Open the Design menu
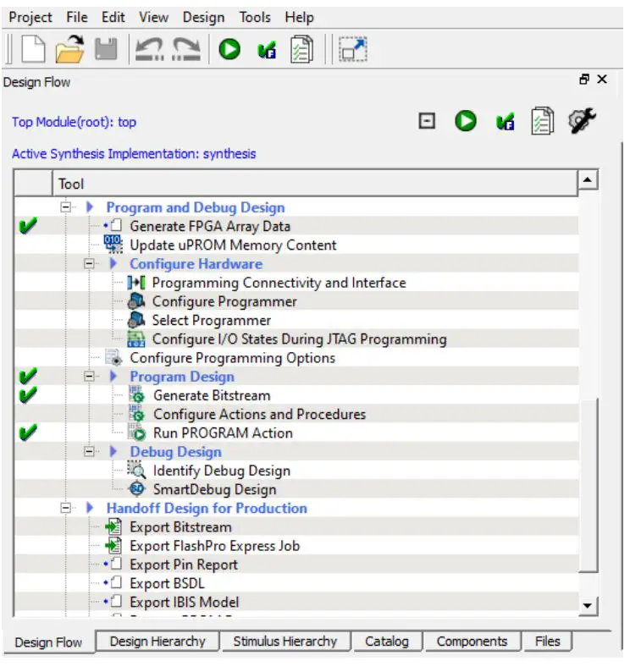Viewport: 641px width, 672px height. click(204, 18)
